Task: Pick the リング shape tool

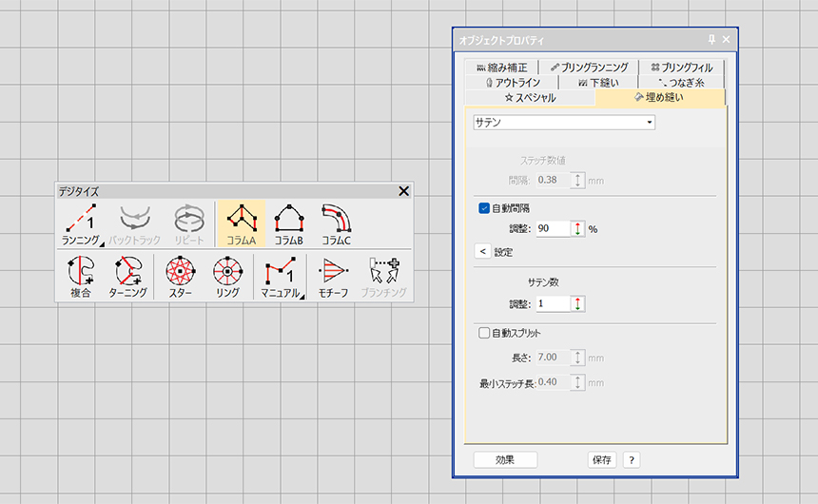Action: 228,277
